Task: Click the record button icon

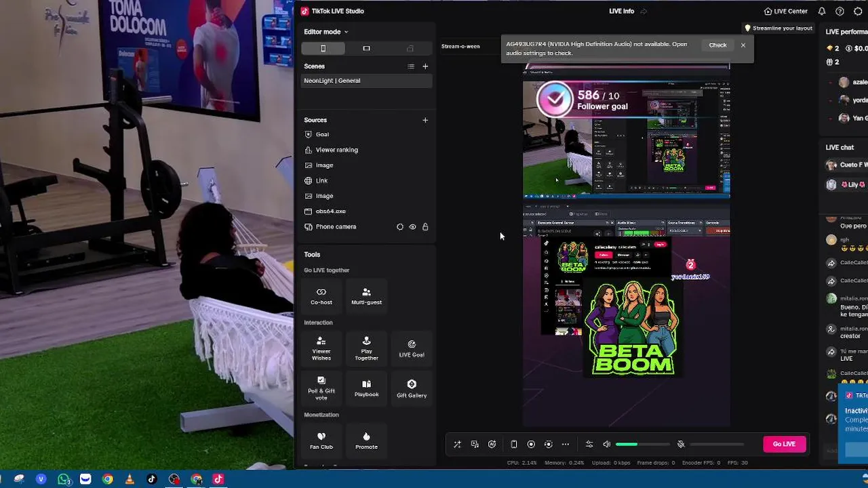Action: [531, 445]
